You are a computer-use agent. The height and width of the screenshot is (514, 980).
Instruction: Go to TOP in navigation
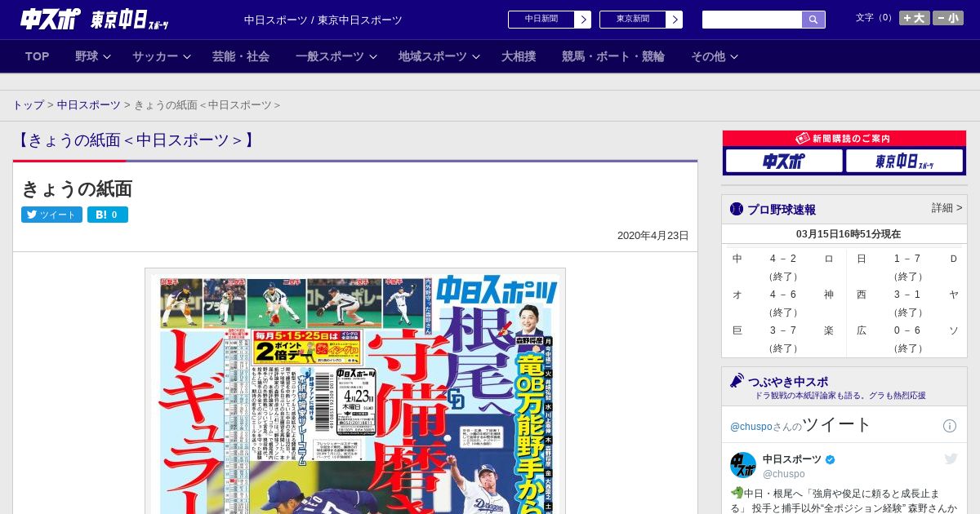(x=38, y=56)
